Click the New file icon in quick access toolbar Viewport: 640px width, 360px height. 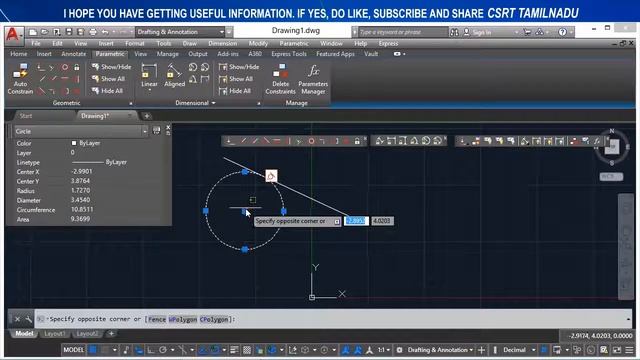[x=33, y=32]
